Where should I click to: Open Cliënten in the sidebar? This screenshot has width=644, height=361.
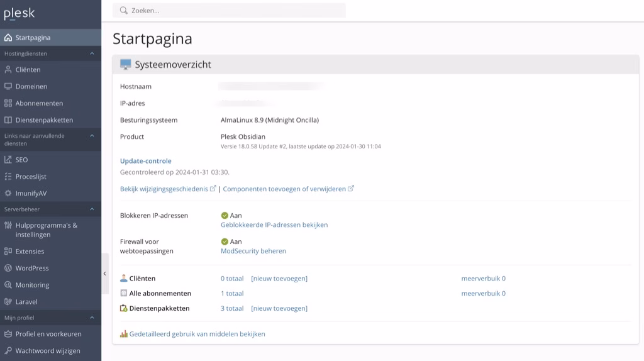coord(50,70)
